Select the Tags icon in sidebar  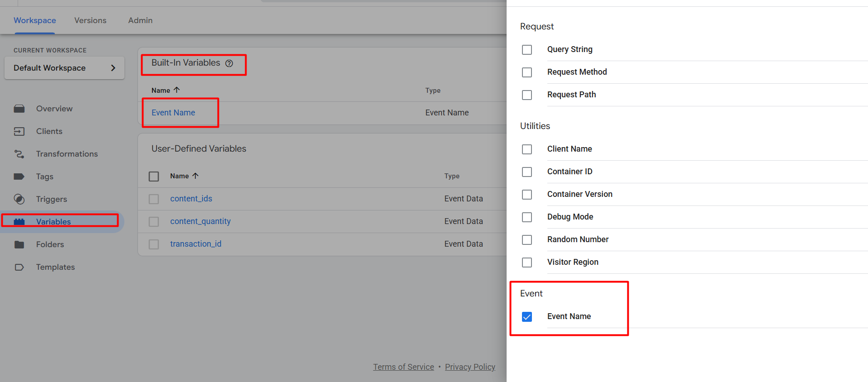pos(19,177)
